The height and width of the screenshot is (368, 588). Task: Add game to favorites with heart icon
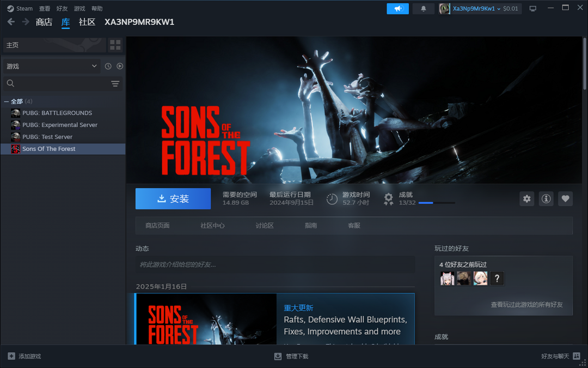point(565,199)
